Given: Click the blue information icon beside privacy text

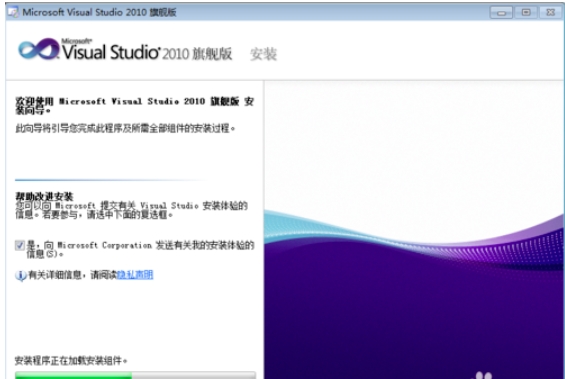Looking at the screenshot, I should coord(20,275).
